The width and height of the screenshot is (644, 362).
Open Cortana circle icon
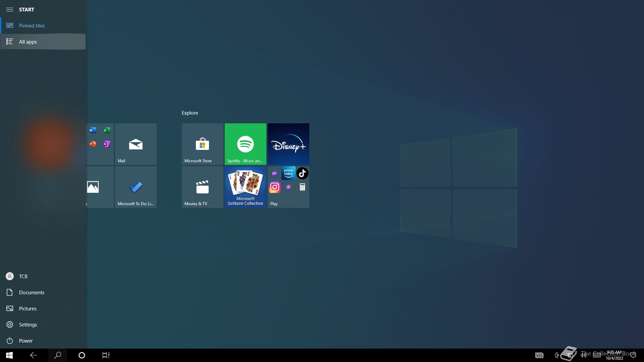(x=82, y=355)
